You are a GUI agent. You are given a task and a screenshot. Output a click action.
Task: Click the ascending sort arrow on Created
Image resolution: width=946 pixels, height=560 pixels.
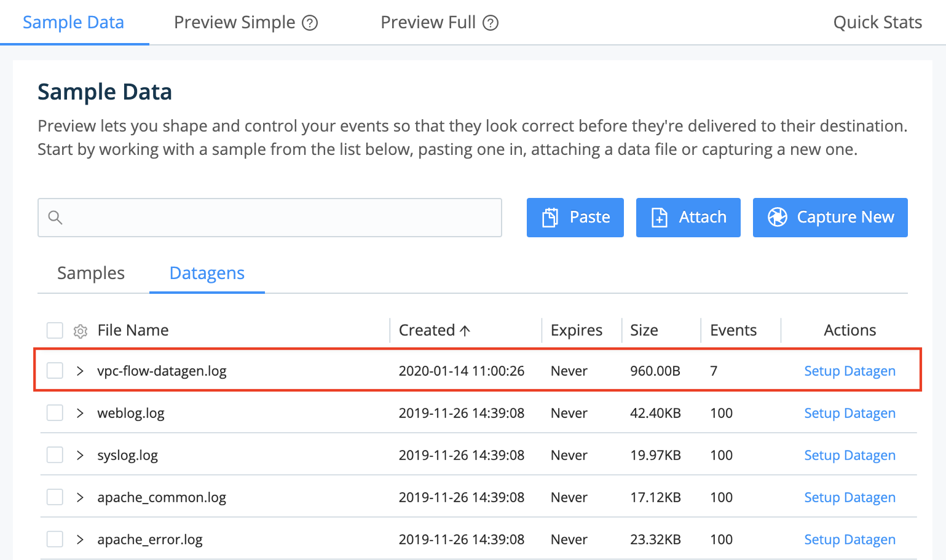point(465,330)
